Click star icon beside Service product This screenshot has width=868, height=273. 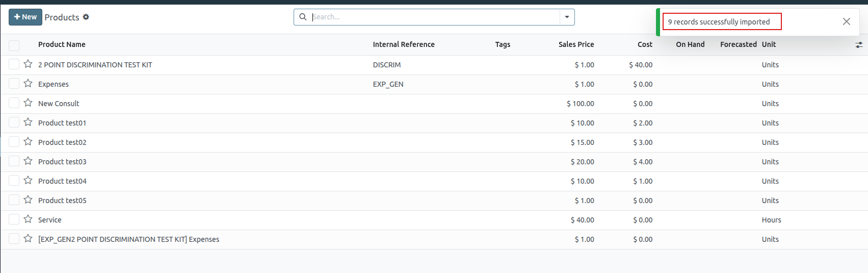[x=28, y=219]
